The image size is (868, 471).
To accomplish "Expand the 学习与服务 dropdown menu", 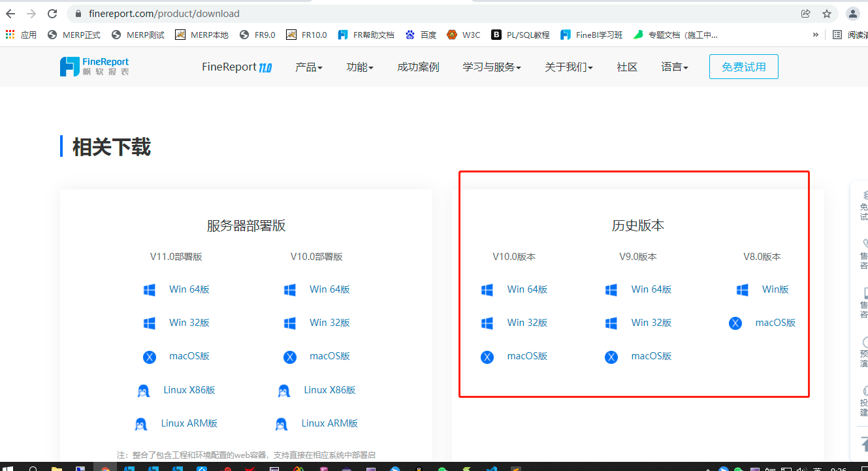I will point(492,67).
